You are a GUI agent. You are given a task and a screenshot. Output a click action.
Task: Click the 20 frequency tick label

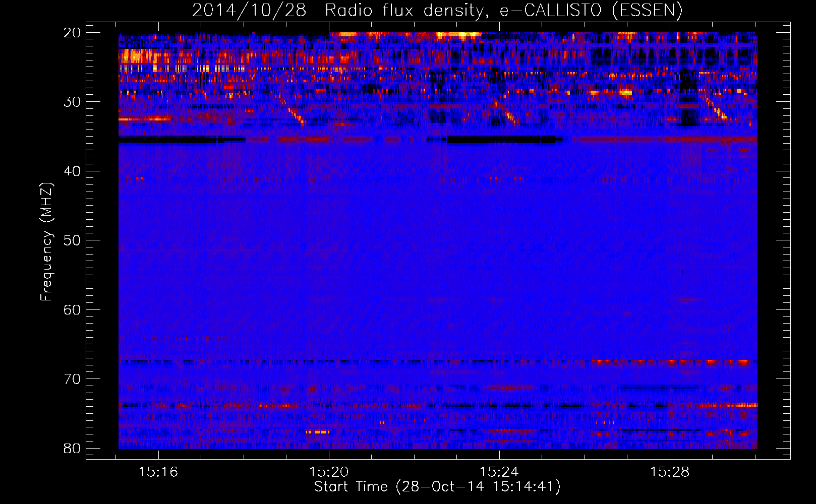[73, 33]
